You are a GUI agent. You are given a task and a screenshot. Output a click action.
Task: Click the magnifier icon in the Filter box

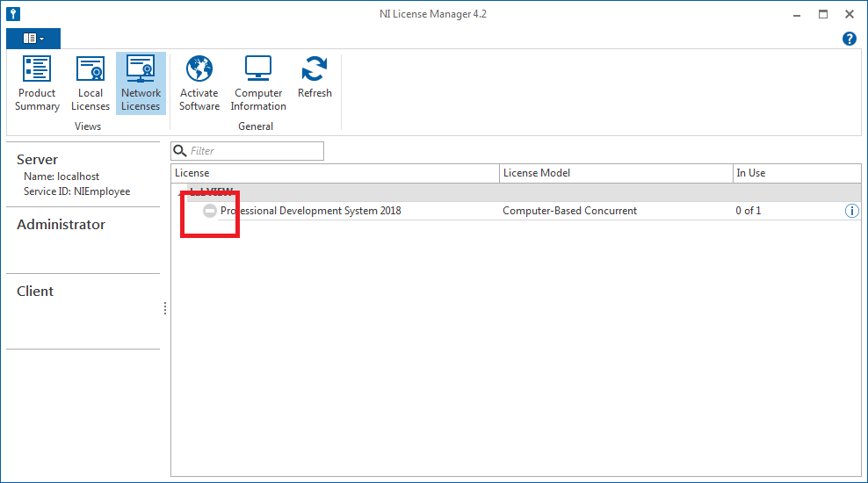pyautogui.click(x=180, y=150)
